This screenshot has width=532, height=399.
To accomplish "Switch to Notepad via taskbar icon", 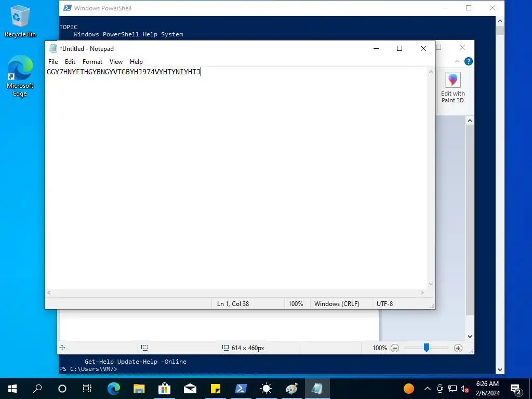I will pyautogui.click(x=317, y=389).
